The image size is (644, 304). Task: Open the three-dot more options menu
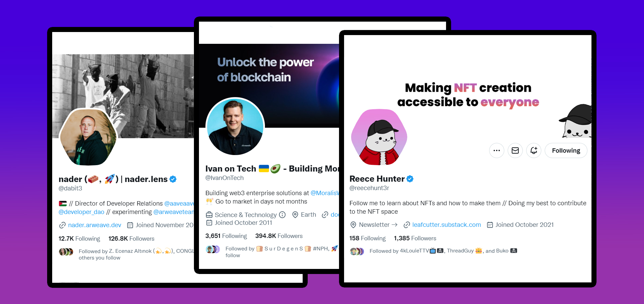(x=497, y=150)
